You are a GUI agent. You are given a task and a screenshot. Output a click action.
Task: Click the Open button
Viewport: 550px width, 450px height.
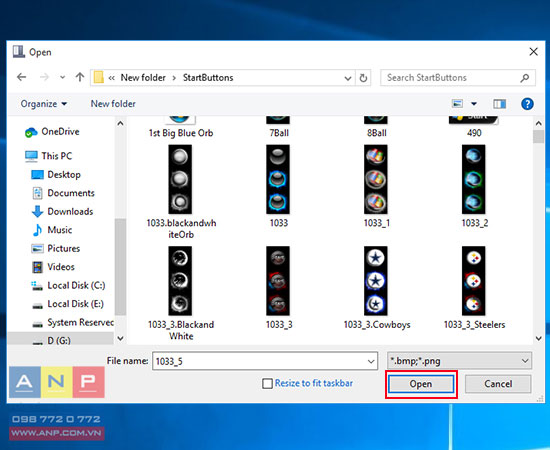(x=421, y=384)
